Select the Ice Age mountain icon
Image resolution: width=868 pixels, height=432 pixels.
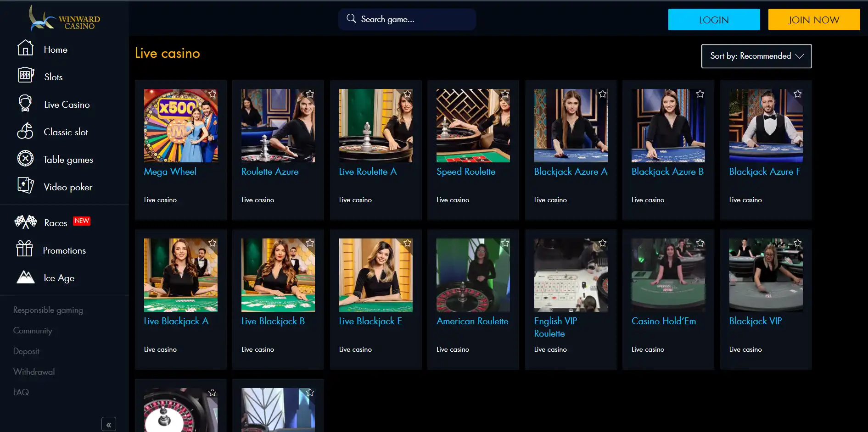pyautogui.click(x=26, y=277)
